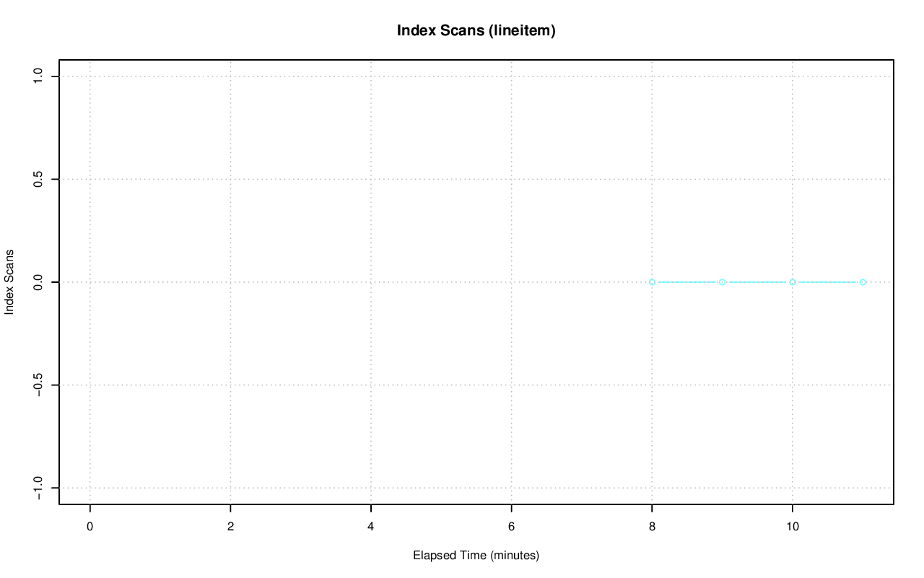This screenshot has width=924, height=578.
Task: Click the x-axis tick label "10"
Action: tap(792, 527)
